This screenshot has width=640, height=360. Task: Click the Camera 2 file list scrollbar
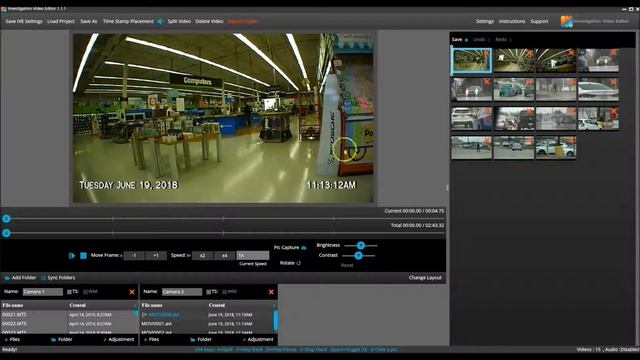pos(276,321)
